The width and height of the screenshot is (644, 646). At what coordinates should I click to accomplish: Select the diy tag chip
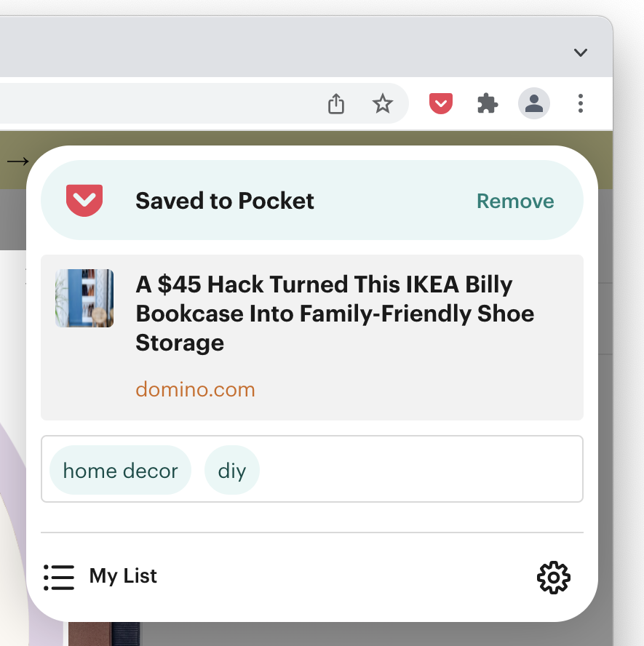click(232, 470)
